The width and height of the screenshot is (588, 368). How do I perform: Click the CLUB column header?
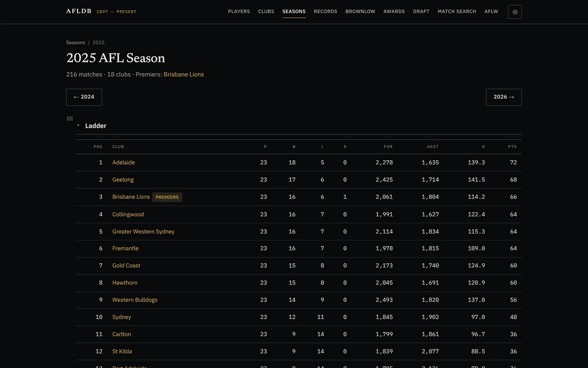118,147
